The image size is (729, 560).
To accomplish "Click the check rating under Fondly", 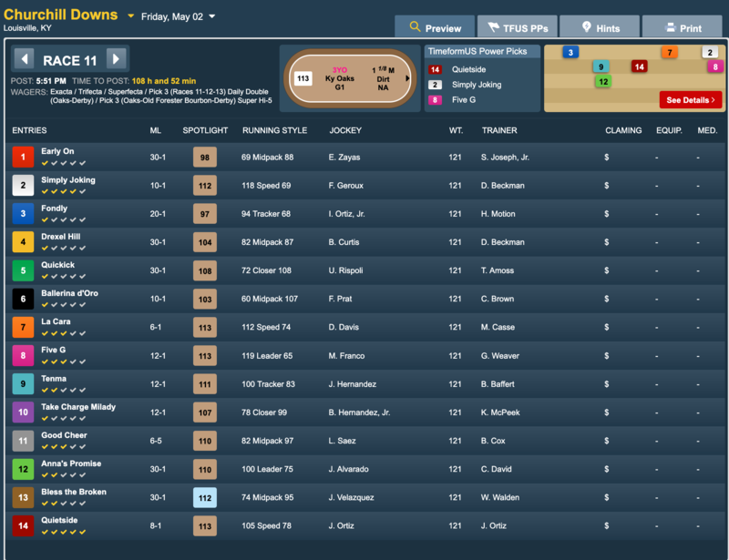I will [x=64, y=219].
